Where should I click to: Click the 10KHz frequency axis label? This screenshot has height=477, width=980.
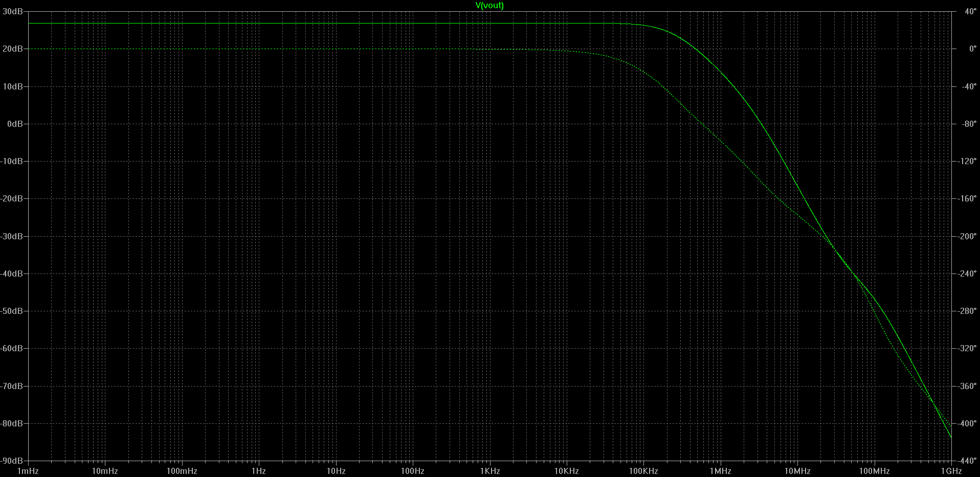point(566,471)
